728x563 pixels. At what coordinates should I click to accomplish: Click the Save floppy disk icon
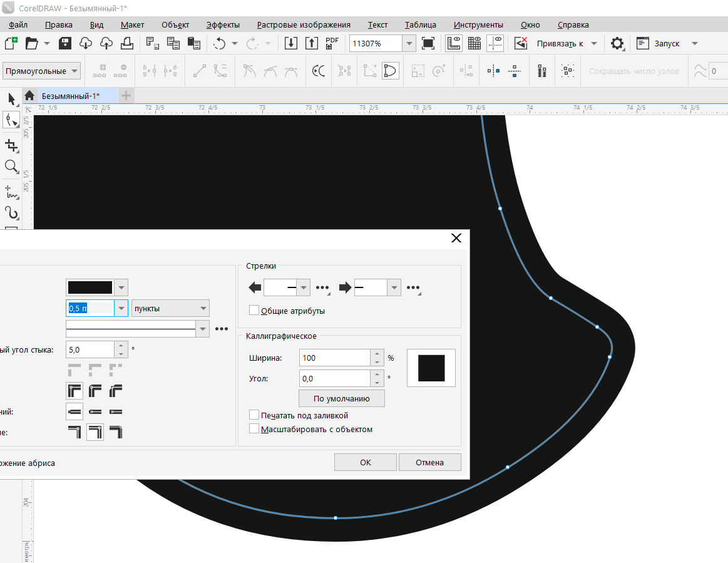65,43
